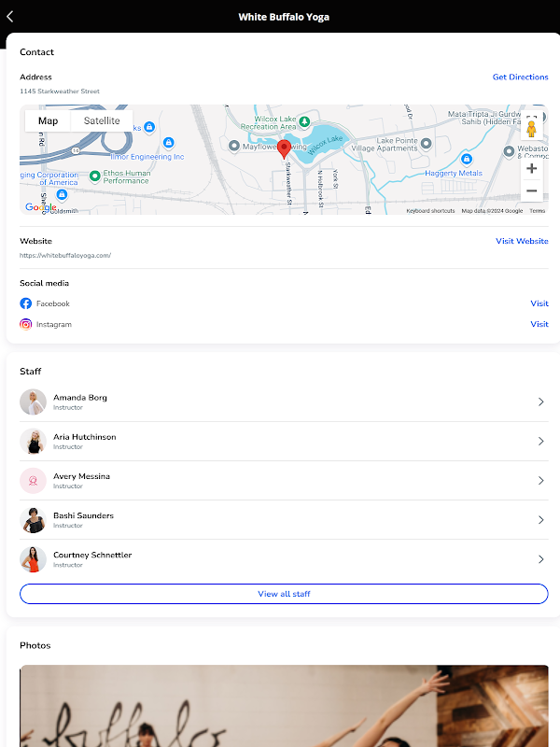Click the Instagram label text
This screenshot has height=747, width=560.
click(54, 324)
